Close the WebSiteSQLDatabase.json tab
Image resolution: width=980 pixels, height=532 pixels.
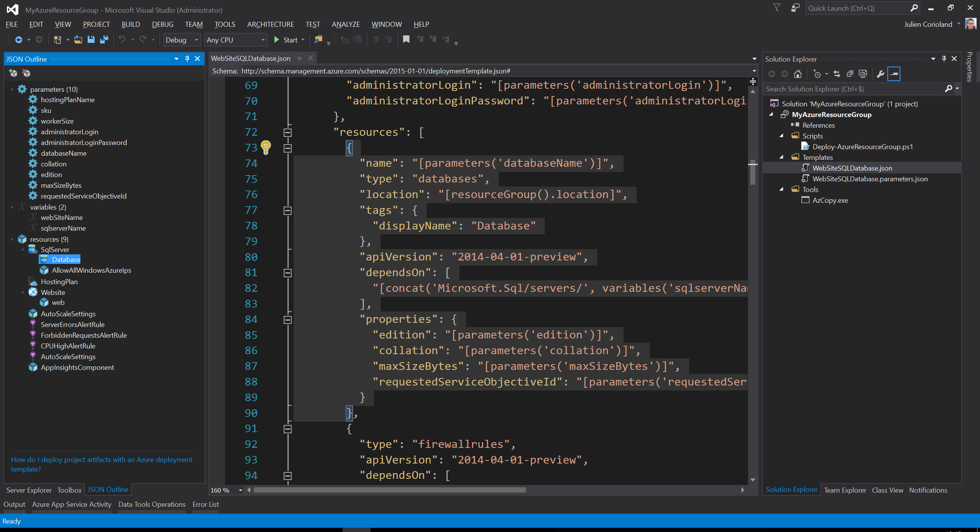pos(311,58)
